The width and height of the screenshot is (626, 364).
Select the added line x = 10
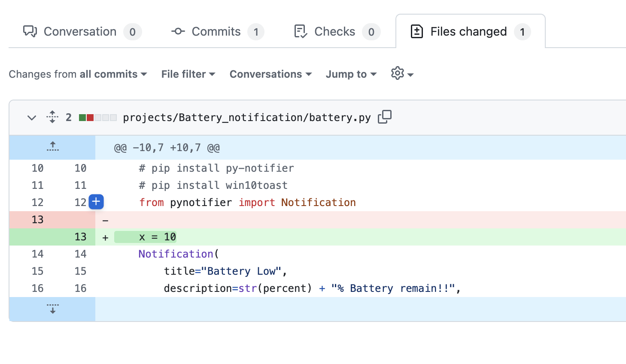tap(157, 237)
